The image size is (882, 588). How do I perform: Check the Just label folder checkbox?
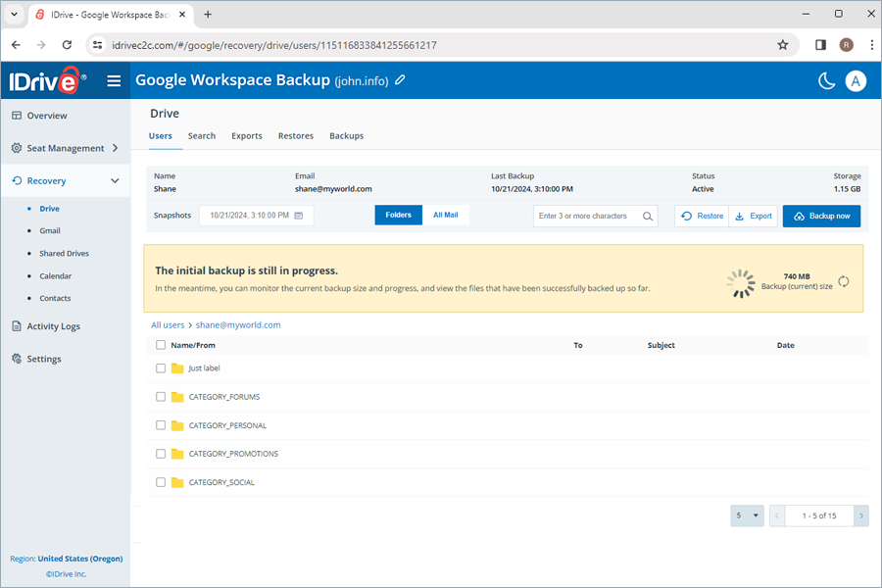161,368
